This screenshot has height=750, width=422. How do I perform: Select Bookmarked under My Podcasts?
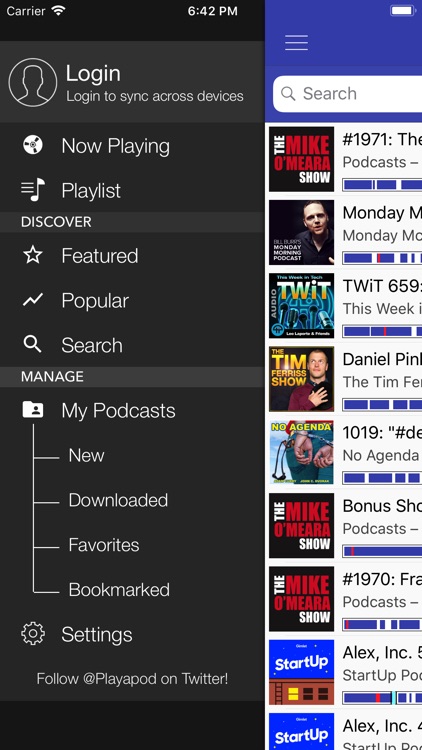tap(119, 590)
